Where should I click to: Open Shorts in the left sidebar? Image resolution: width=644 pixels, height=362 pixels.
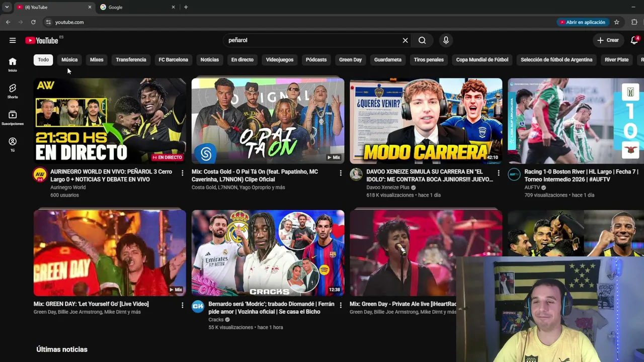[13, 91]
